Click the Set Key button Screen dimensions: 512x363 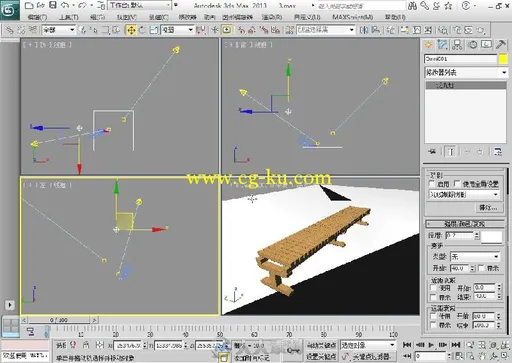[321, 357]
